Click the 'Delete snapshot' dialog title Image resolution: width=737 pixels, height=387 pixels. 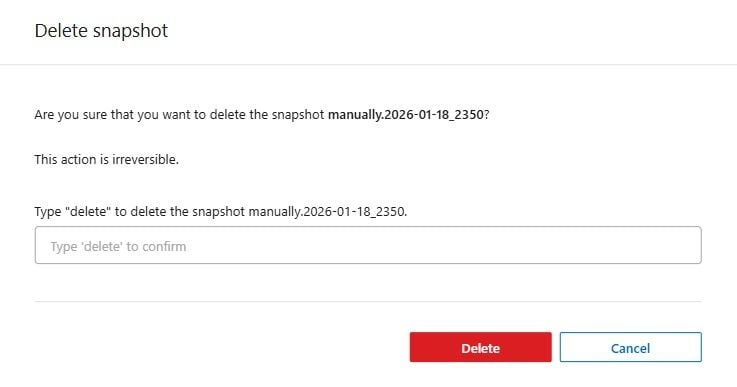tap(101, 31)
